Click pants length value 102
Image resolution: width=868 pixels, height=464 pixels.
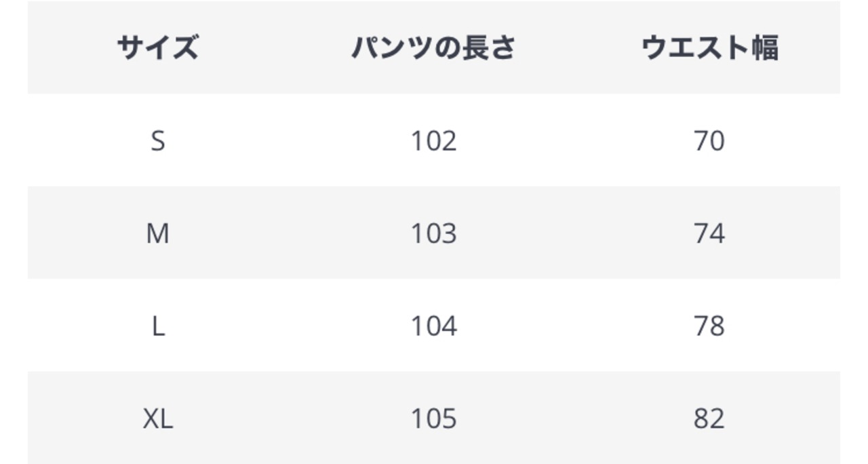[433, 141]
